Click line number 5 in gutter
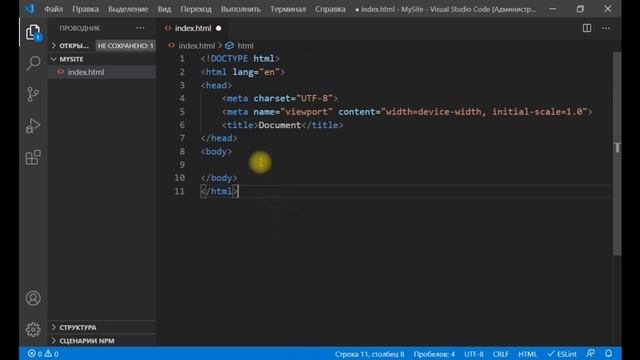 182,112
